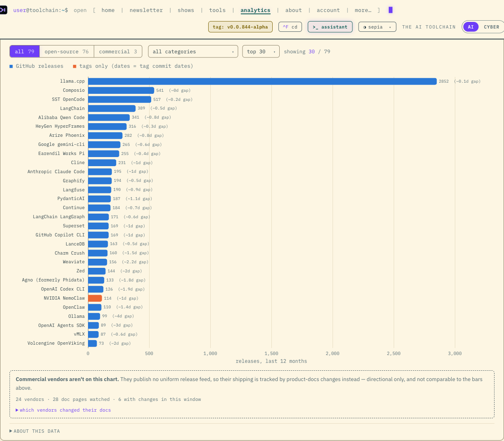Click the PydanticAI label
Viewport: 504px width, 441px height.
pos(71,199)
